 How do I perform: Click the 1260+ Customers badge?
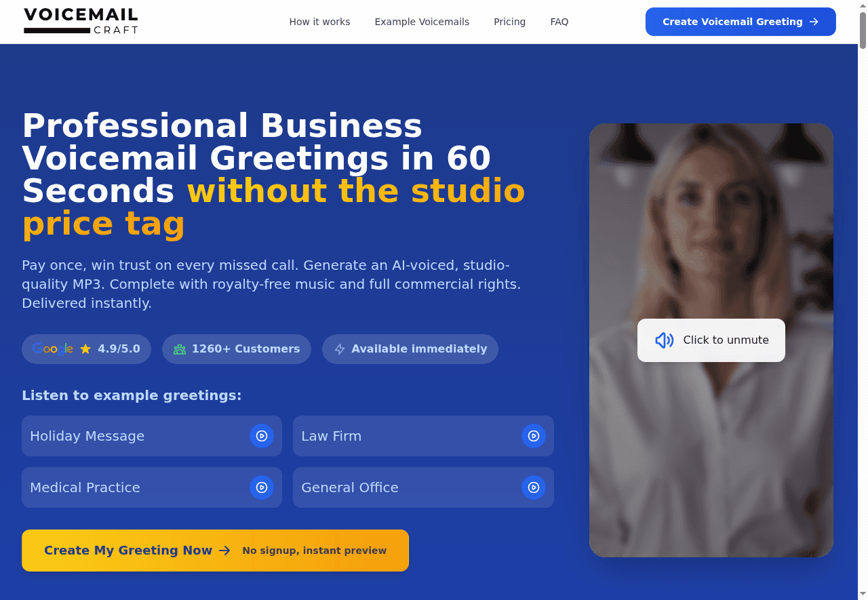(237, 349)
